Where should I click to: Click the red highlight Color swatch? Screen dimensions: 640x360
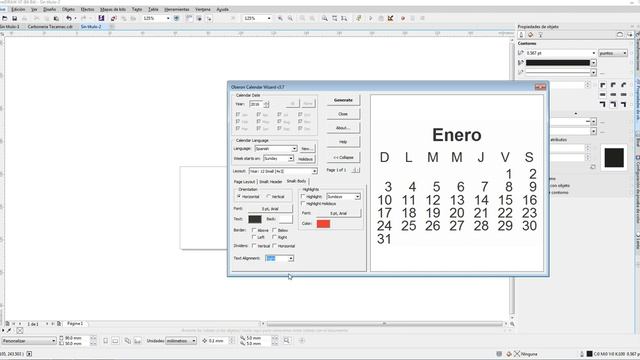323,224
